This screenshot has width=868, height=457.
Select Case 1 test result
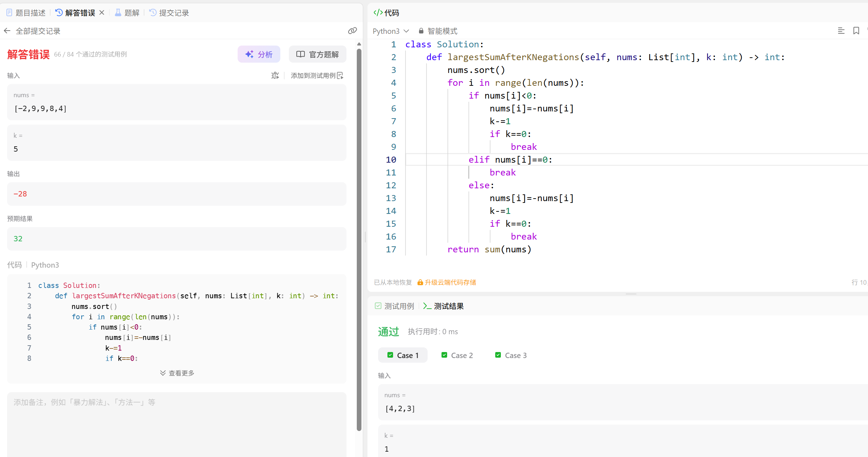click(x=403, y=355)
